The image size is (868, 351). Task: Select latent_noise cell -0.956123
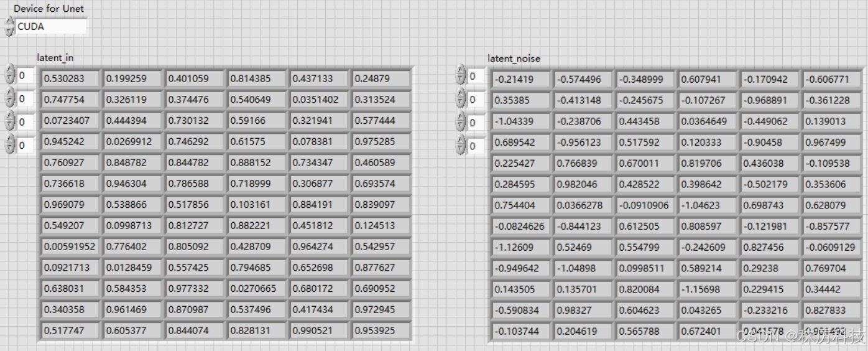(583, 143)
